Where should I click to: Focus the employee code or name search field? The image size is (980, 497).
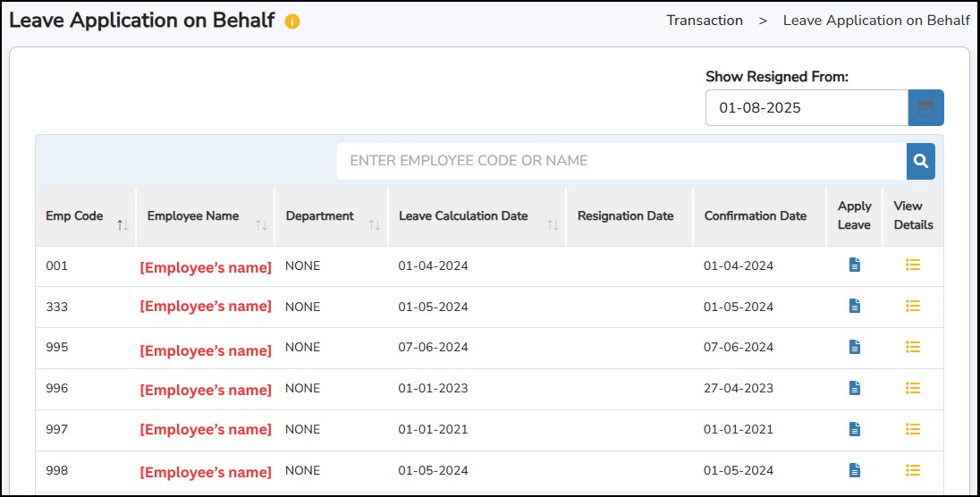point(621,162)
